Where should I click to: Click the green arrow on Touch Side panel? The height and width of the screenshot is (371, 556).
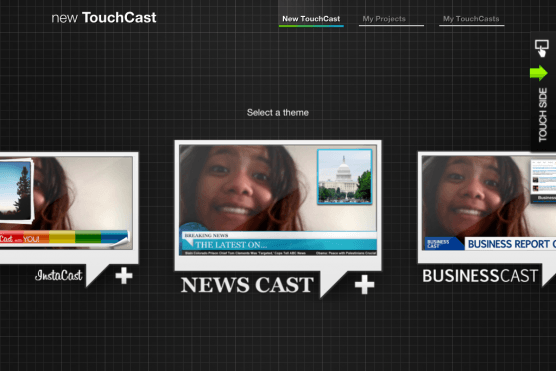pos(539,73)
